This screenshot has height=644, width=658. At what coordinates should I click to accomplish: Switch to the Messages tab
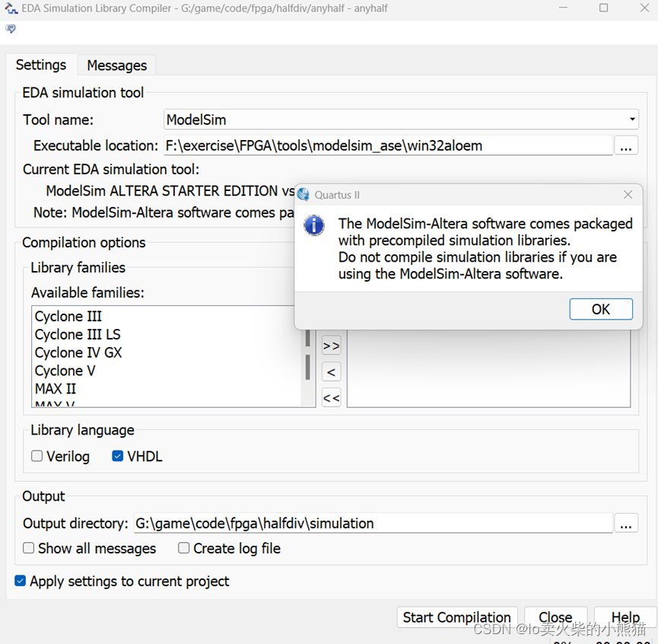pos(116,65)
